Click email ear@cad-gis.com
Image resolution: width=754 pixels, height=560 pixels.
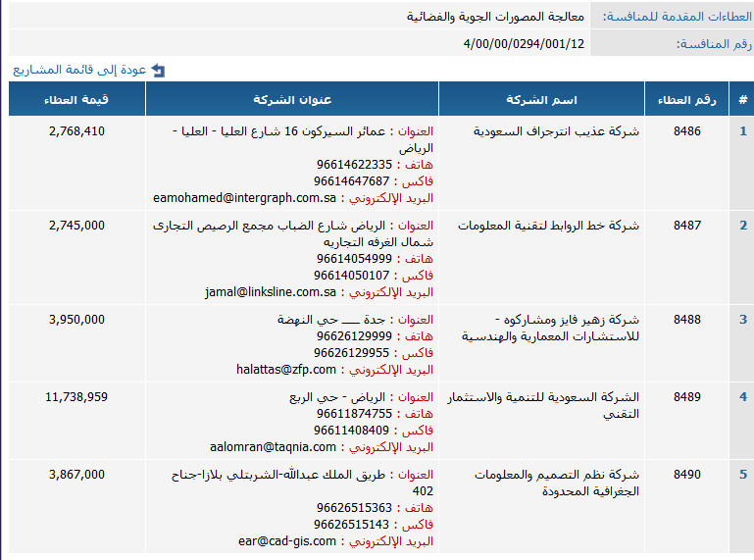tap(287, 541)
